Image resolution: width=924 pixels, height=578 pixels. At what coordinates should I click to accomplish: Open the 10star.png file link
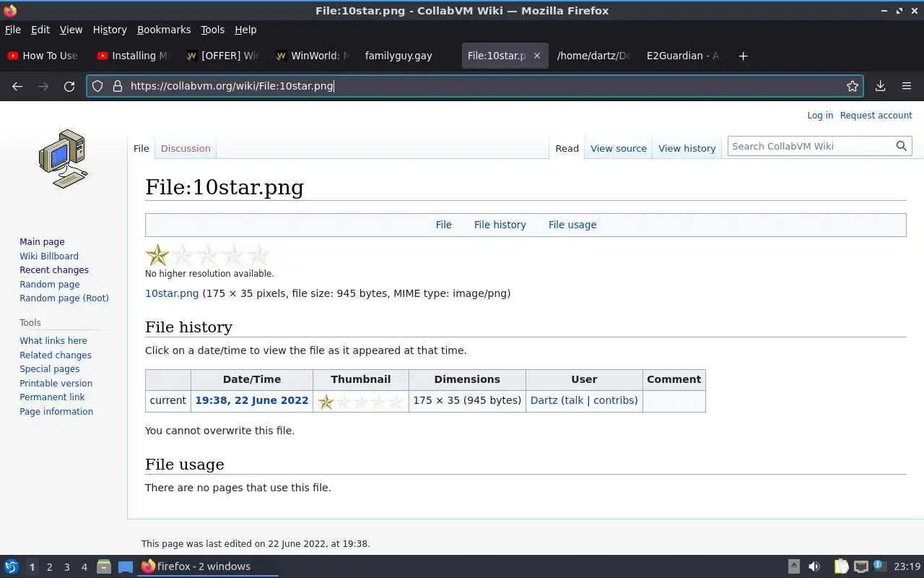[x=172, y=293]
